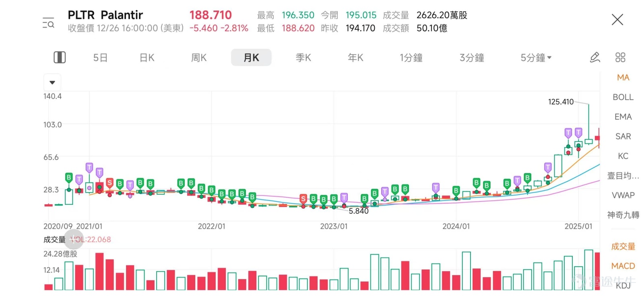Image resolution: width=644 pixels, height=296 pixels.
Task: Switch to the 季K chart tab
Action: [303, 58]
